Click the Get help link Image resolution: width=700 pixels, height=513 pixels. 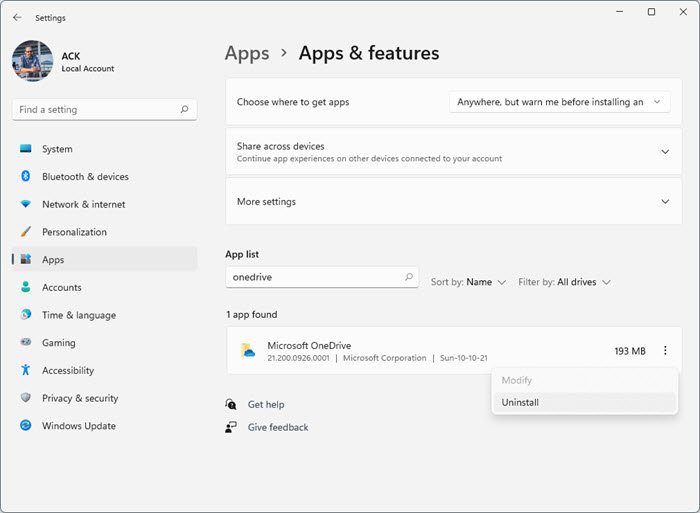pos(266,405)
